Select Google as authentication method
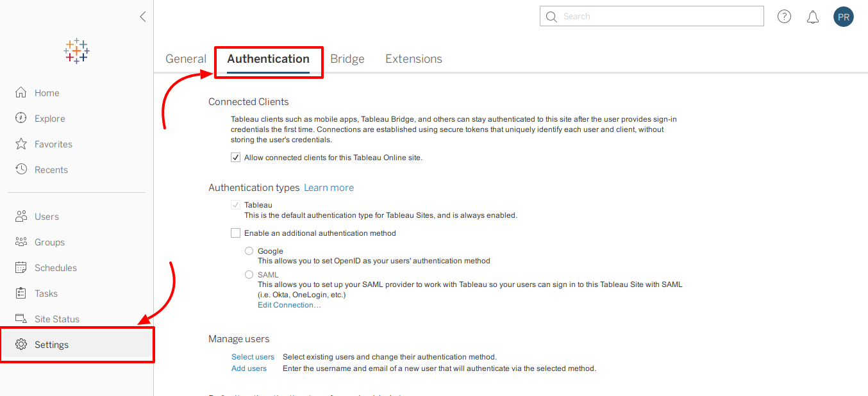This screenshot has width=868, height=396. pyautogui.click(x=249, y=251)
